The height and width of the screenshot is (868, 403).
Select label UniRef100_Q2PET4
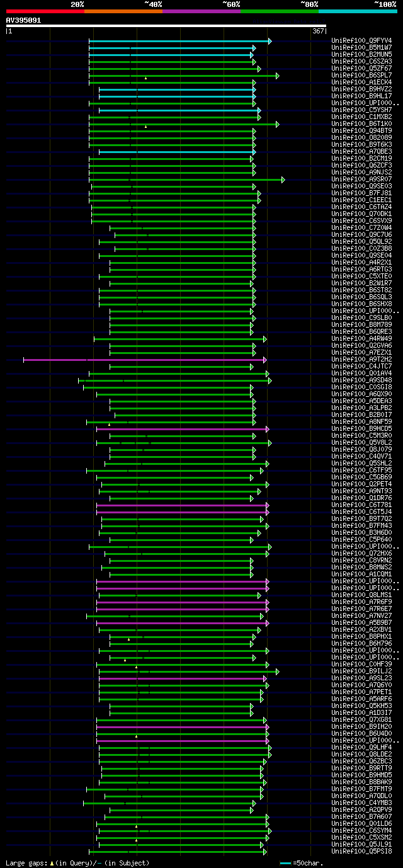click(361, 484)
